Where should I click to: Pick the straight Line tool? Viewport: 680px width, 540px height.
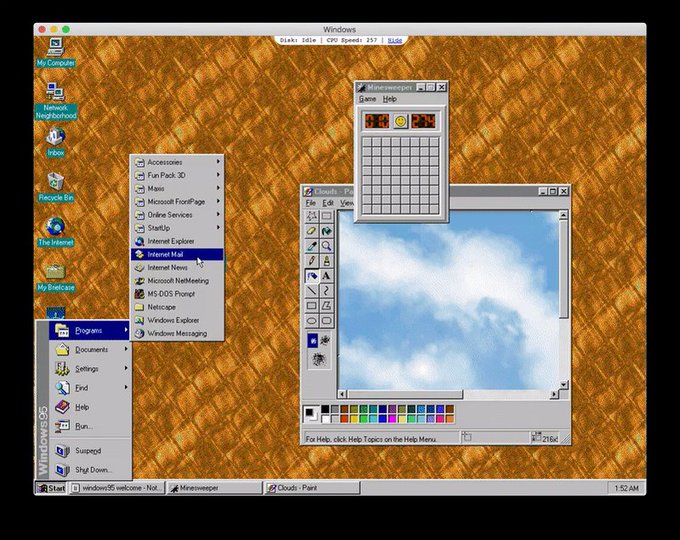click(x=311, y=291)
